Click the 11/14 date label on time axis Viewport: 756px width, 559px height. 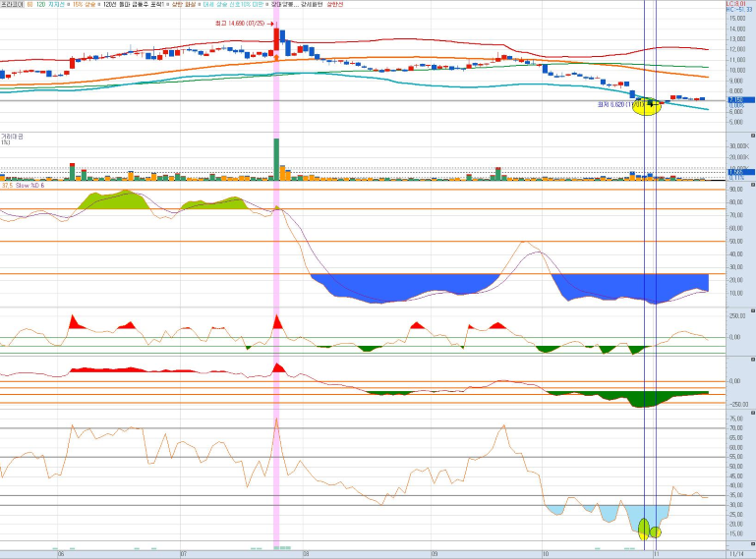(x=736, y=554)
